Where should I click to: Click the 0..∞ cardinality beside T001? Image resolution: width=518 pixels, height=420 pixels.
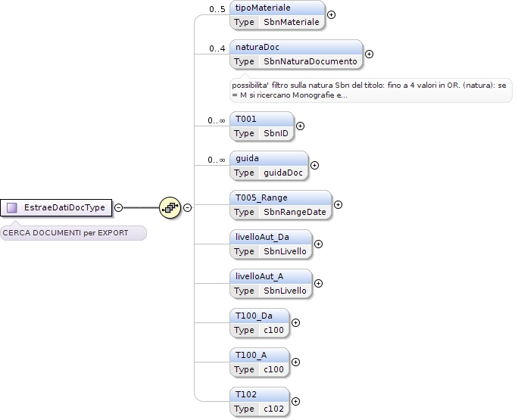coord(217,121)
